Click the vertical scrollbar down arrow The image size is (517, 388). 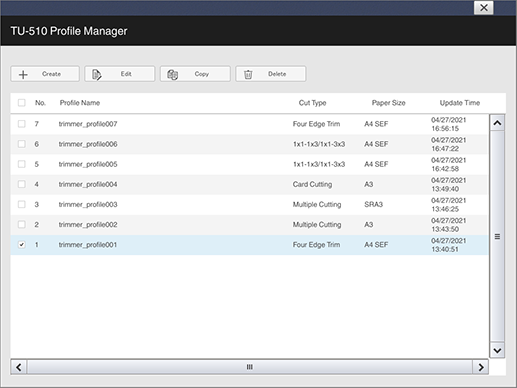click(497, 350)
